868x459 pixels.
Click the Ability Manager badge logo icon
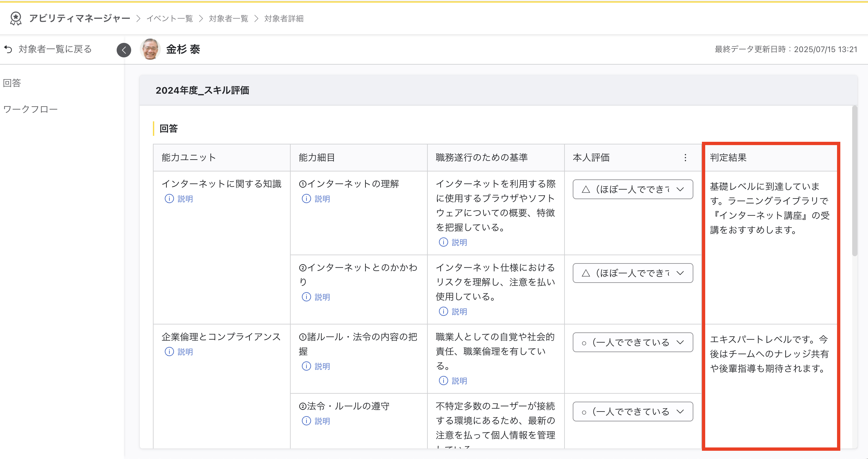[15, 18]
